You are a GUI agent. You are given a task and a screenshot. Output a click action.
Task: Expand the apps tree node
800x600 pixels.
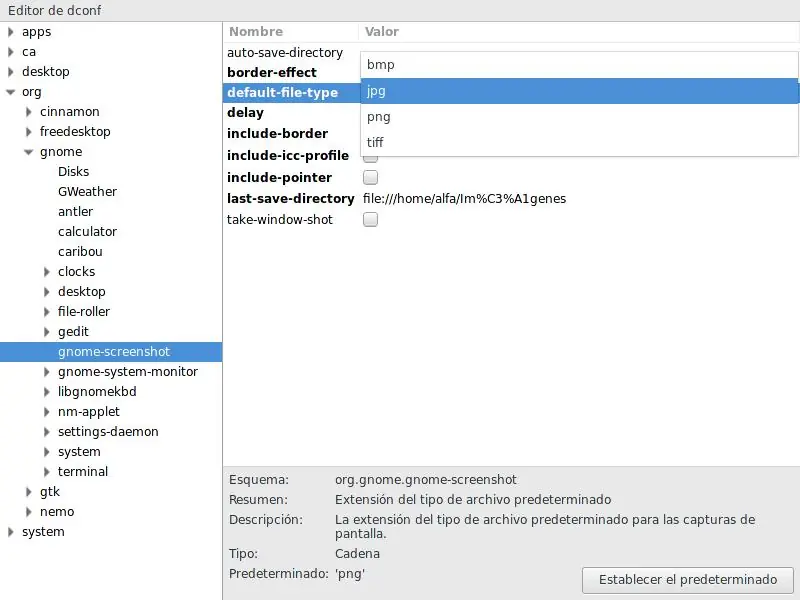11,32
